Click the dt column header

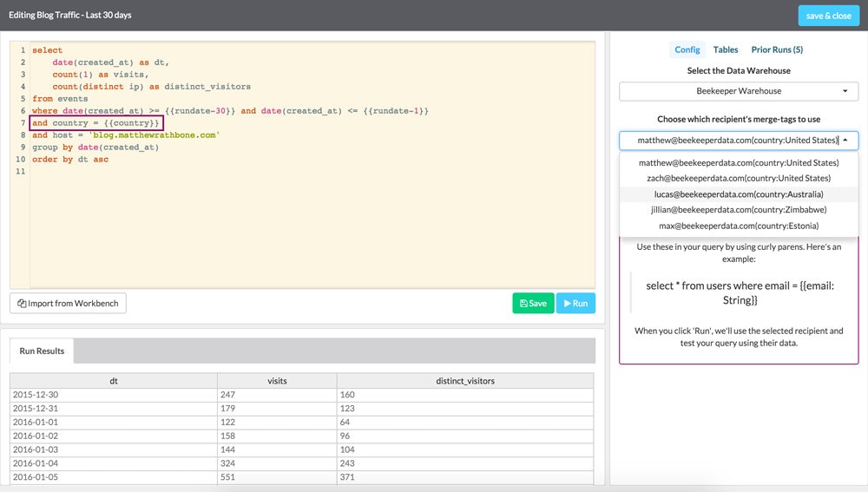pos(114,380)
